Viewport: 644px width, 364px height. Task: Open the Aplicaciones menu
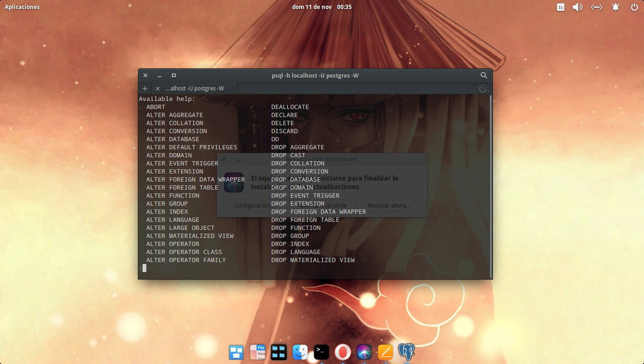click(22, 7)
